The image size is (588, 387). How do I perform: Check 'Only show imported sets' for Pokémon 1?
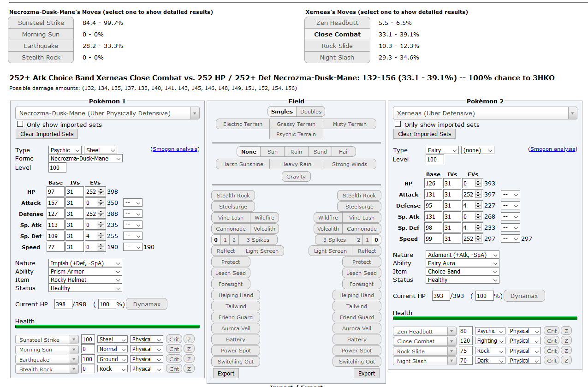19,124
